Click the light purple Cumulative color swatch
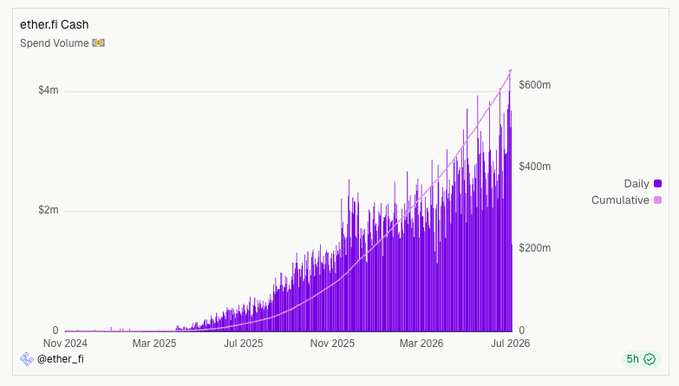 (657, 200)
